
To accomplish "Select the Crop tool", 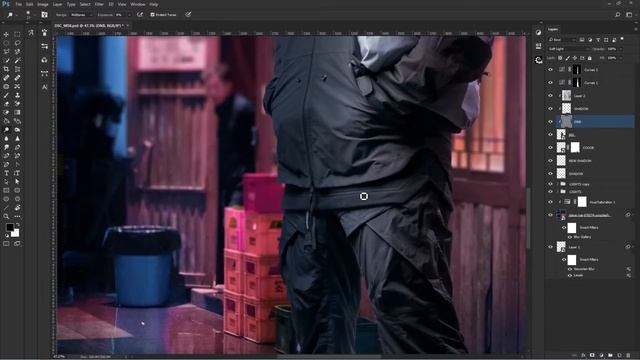I will [6, 69].
